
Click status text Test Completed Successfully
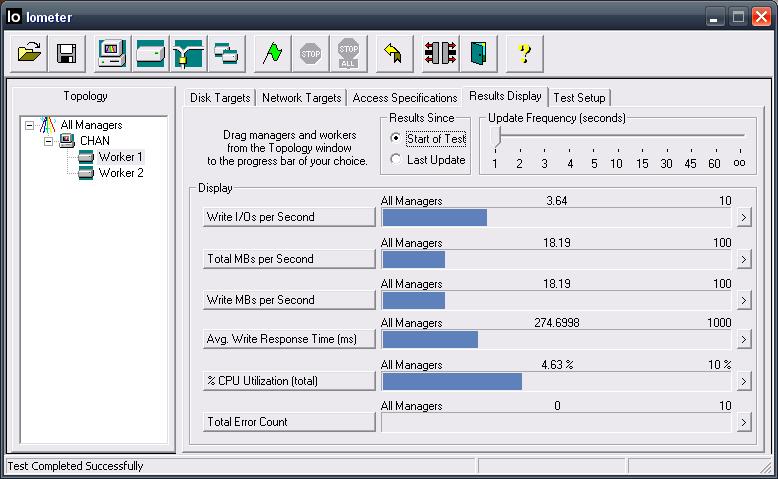pos(75,466)
